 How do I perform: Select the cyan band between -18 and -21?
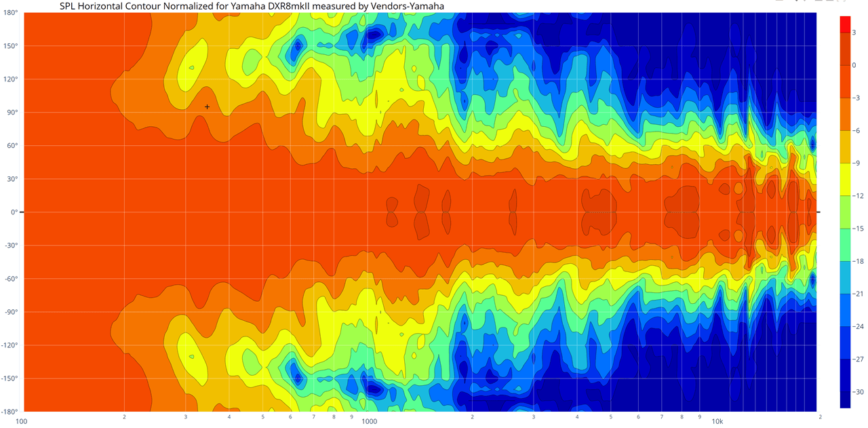click(x=844, y=277)
